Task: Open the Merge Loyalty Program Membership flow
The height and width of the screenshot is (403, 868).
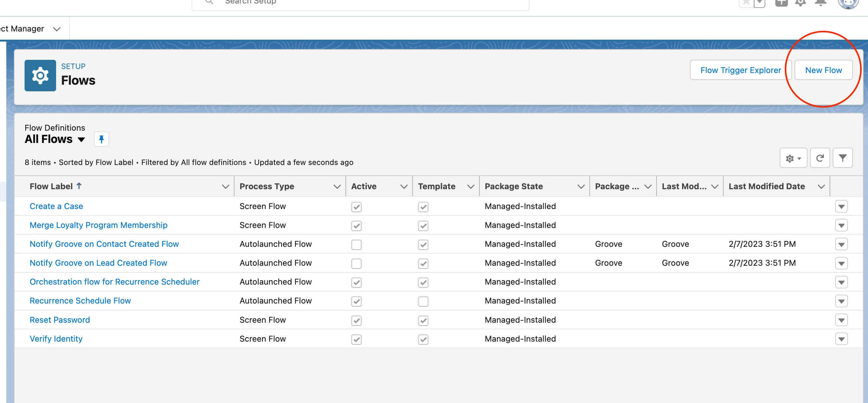Action: click(x=98, y=225)
